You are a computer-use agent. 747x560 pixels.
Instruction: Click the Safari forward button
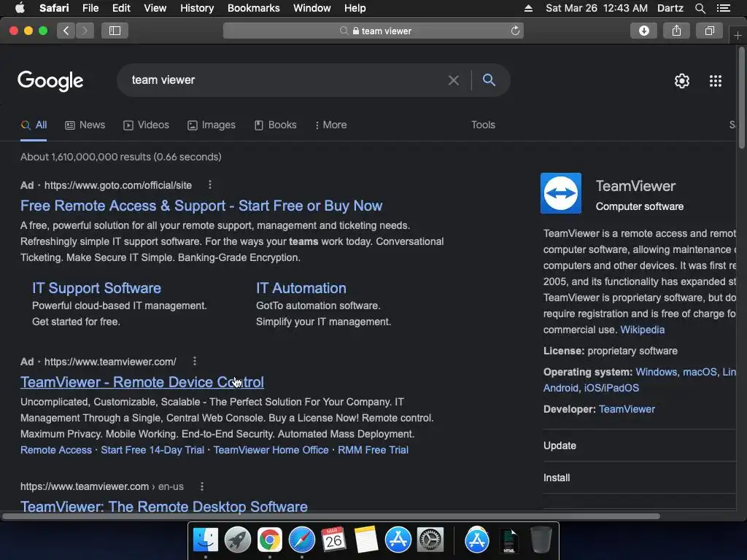pos(85,31)
